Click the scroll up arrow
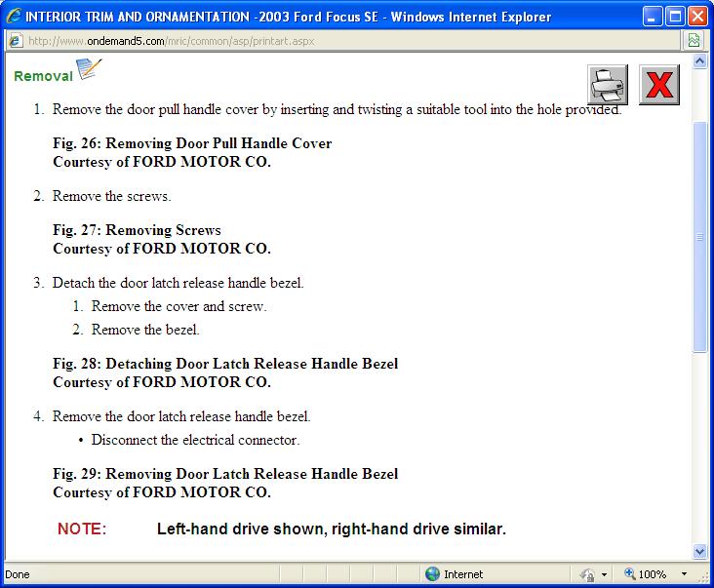 click(700, 61)
